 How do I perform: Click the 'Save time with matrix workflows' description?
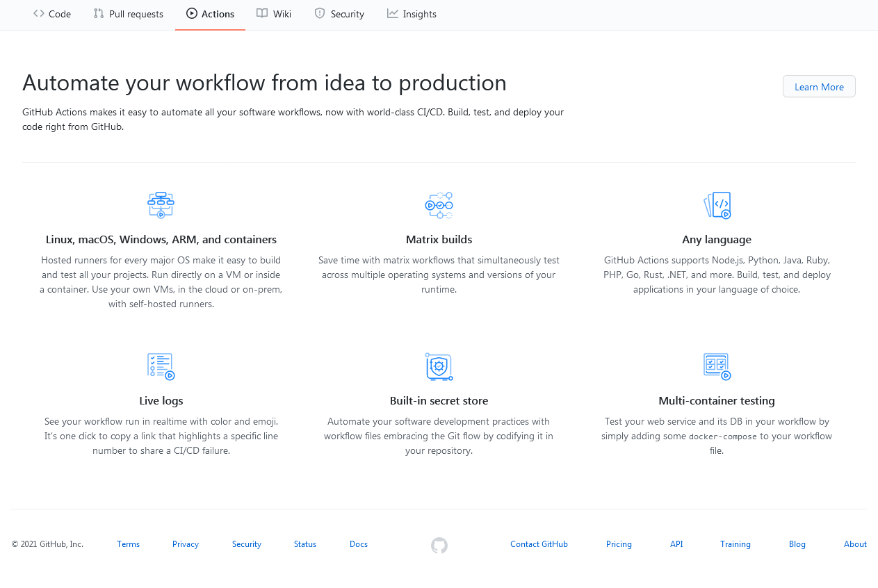(x=439, y=275)
